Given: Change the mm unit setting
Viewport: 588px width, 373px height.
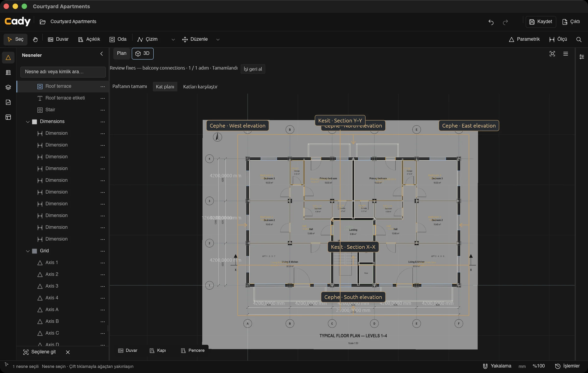Looking at the screenshot, I should point(522,366).
